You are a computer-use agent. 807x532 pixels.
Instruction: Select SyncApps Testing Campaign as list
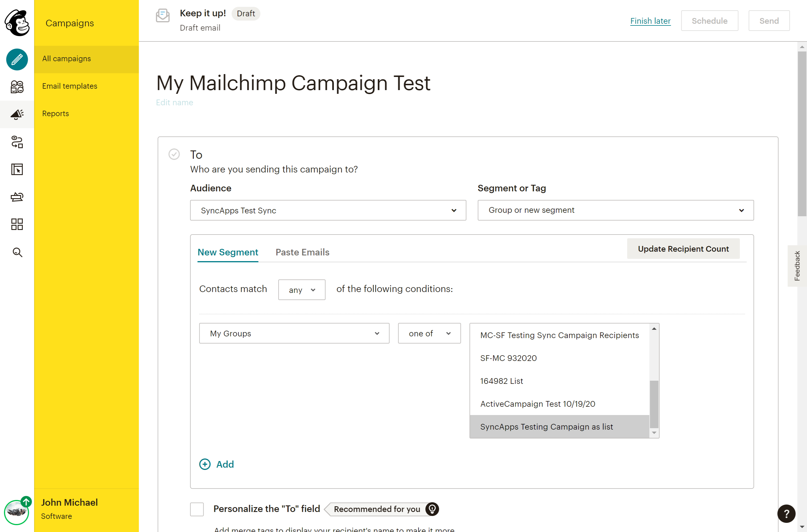pyautogui.click(x=559, y=426)
